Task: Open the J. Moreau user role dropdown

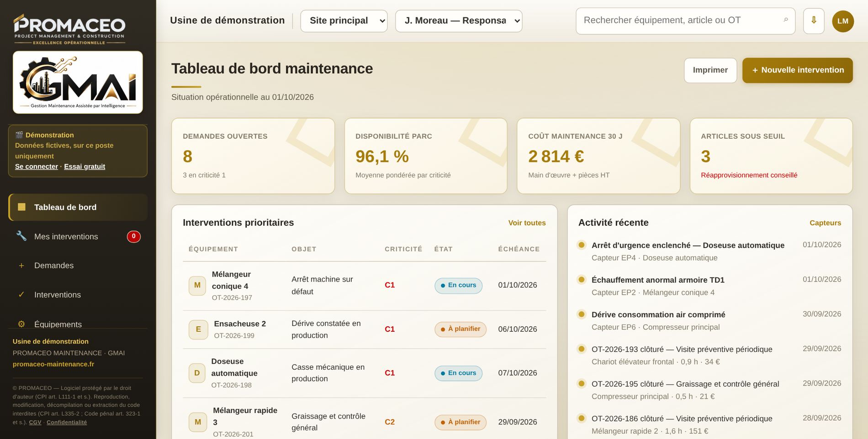Action: [459, 21]
